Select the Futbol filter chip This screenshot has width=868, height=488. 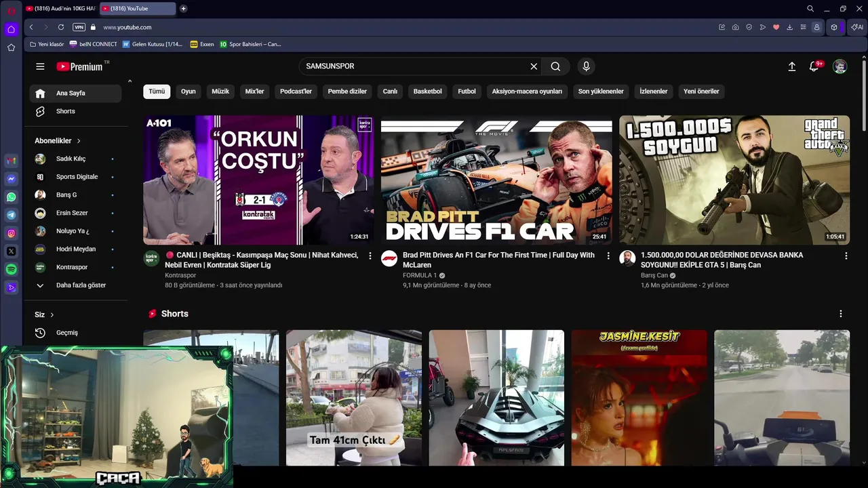pos(467,91)
